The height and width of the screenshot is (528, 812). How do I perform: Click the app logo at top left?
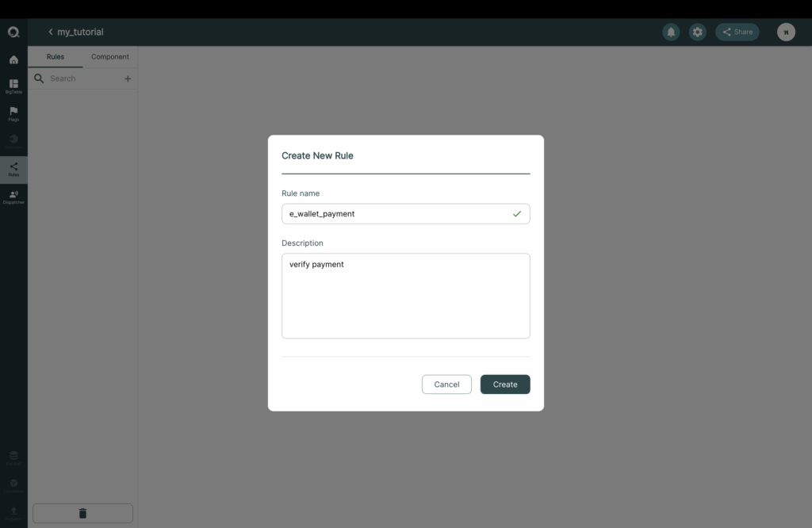pos(13,32)
